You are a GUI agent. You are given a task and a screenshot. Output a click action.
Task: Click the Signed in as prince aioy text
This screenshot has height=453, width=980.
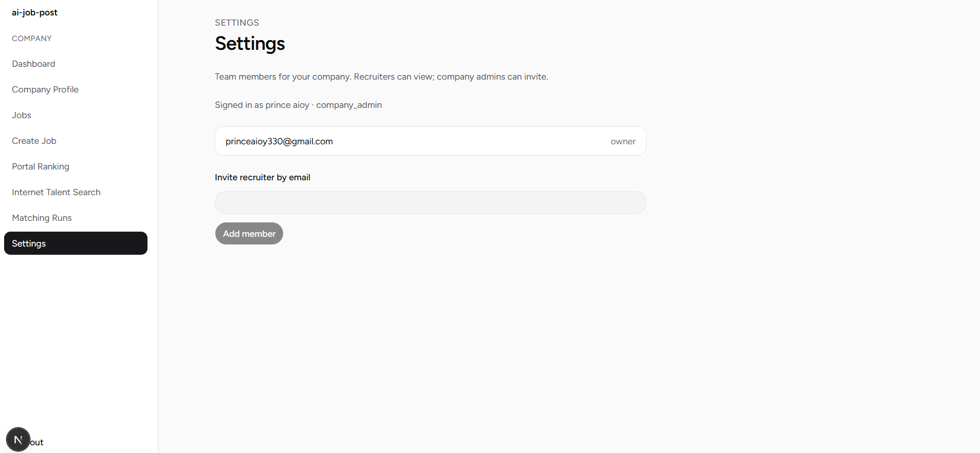coord(262,105)
